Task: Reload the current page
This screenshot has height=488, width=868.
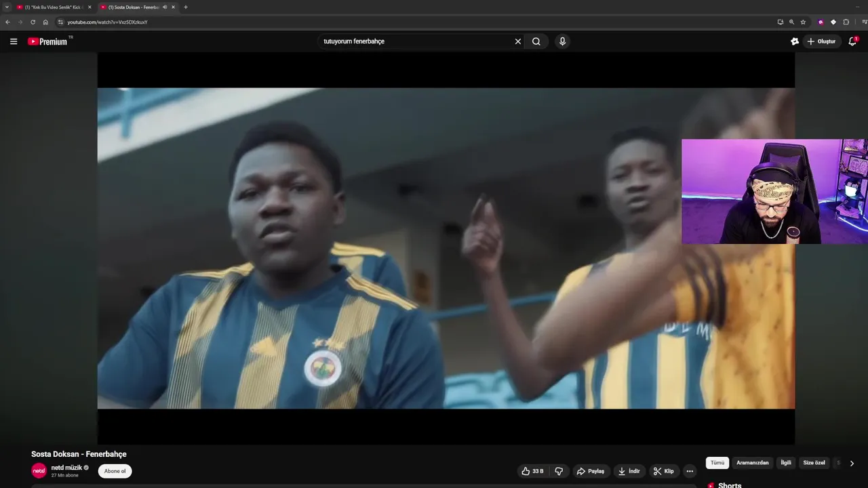Action: [33, 22]
